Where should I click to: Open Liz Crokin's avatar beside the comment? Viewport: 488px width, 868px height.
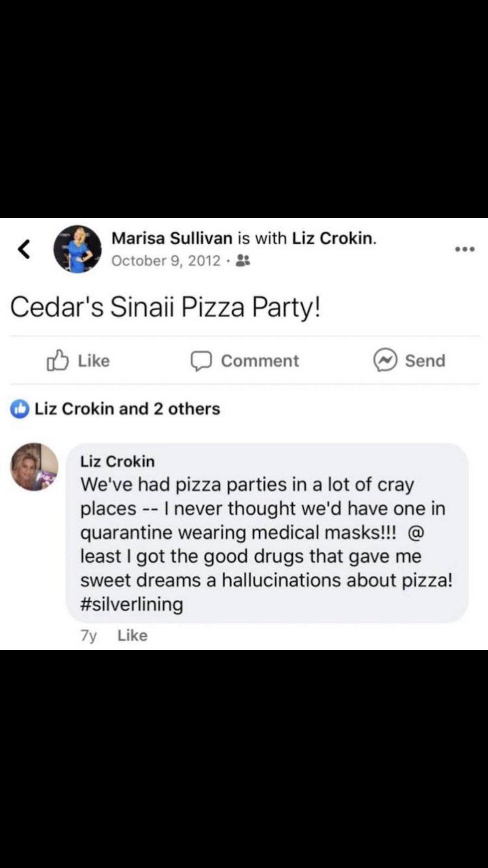tap(34, 467)
